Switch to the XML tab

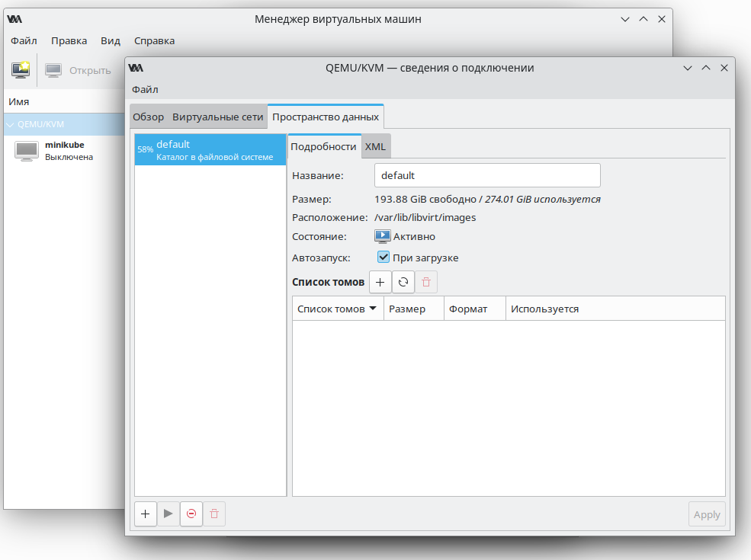[x=375, y=146]
